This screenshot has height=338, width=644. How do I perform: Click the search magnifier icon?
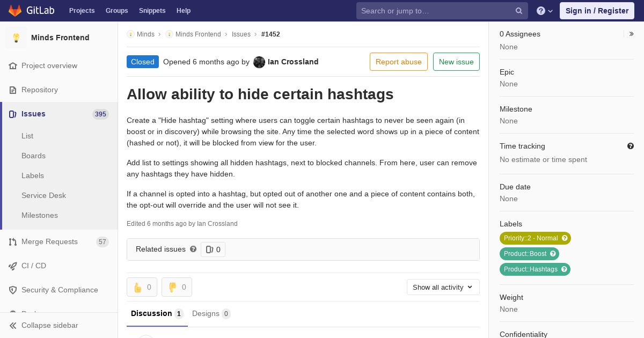[x=519, y=11]
